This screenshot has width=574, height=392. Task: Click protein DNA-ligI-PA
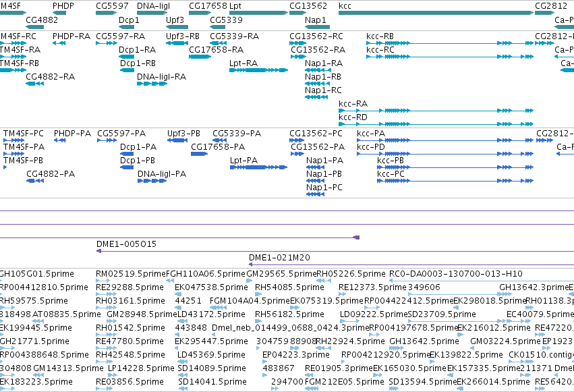[152, 181]
